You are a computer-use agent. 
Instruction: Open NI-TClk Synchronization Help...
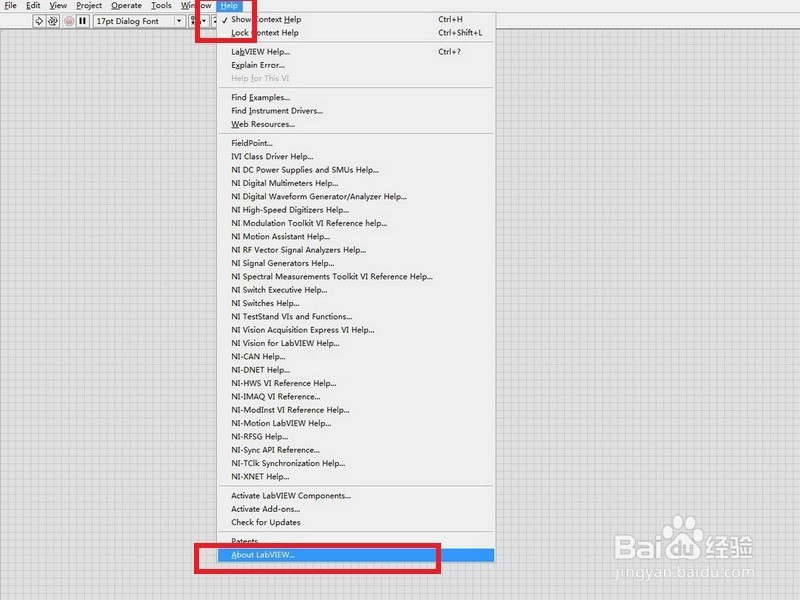pos(356,463)
